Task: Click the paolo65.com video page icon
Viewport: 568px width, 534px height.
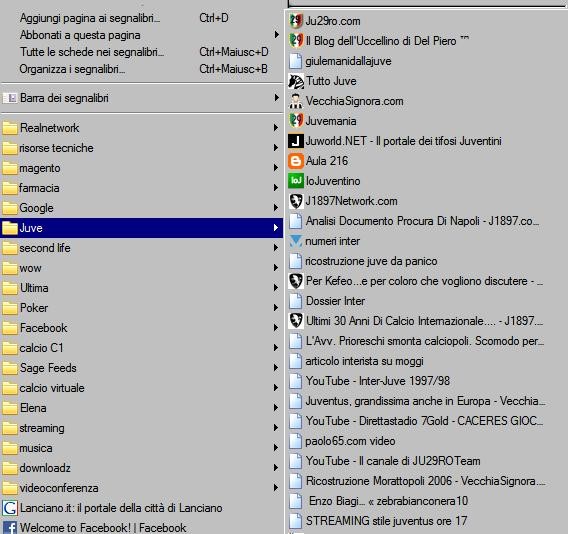Action: [x=296, y=441]
